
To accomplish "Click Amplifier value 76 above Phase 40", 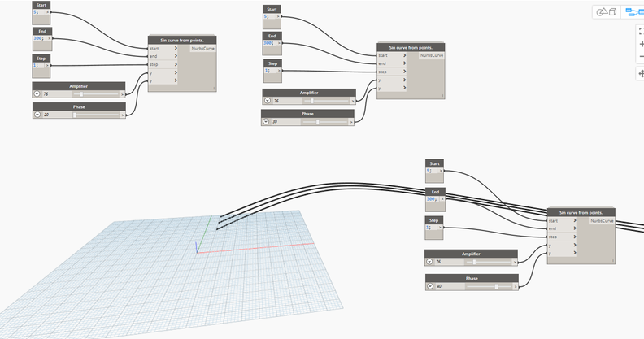I will pyautogui.click(x=449, y=262).
